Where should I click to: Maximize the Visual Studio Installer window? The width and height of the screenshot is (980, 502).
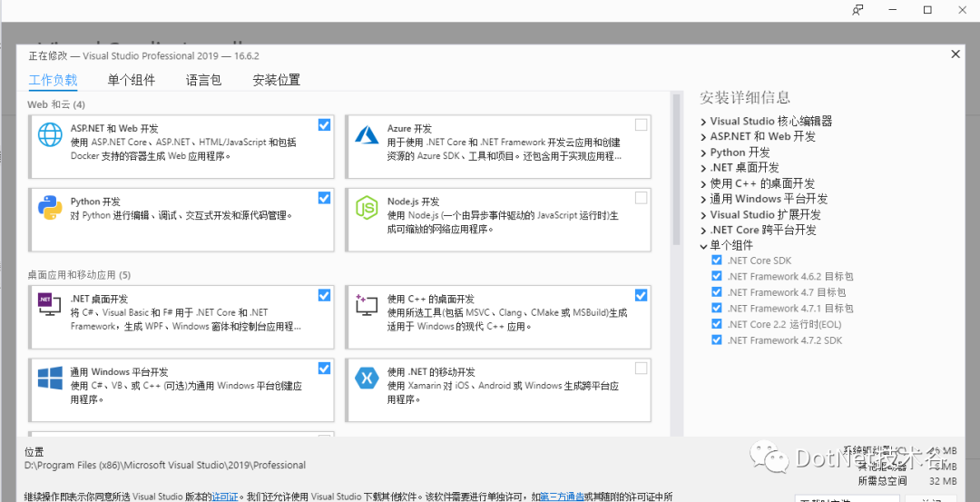point(927,10)
